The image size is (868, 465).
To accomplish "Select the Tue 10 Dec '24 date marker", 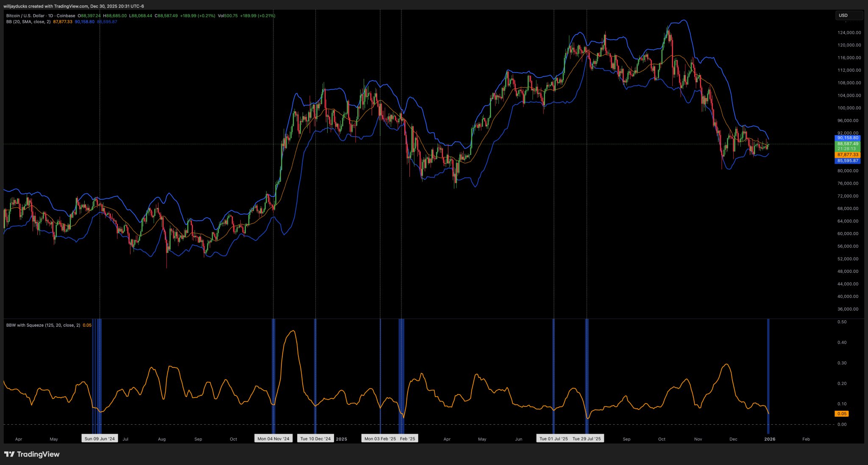I will pyautogui.click(x=315, y=439).
